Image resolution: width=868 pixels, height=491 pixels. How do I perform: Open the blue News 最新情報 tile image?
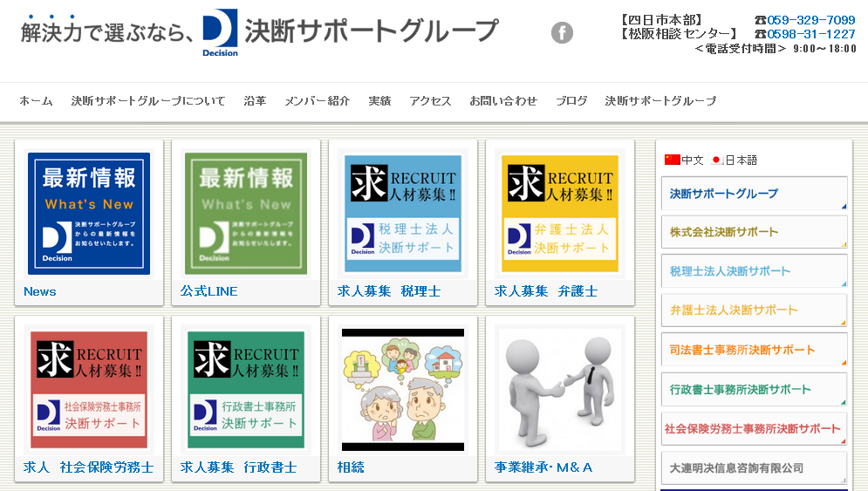coord(89,214)
